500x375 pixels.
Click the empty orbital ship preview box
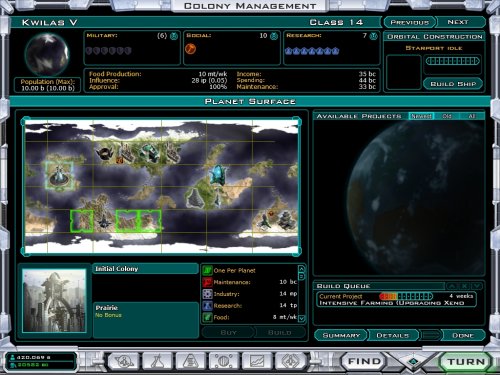click(404, 72)
